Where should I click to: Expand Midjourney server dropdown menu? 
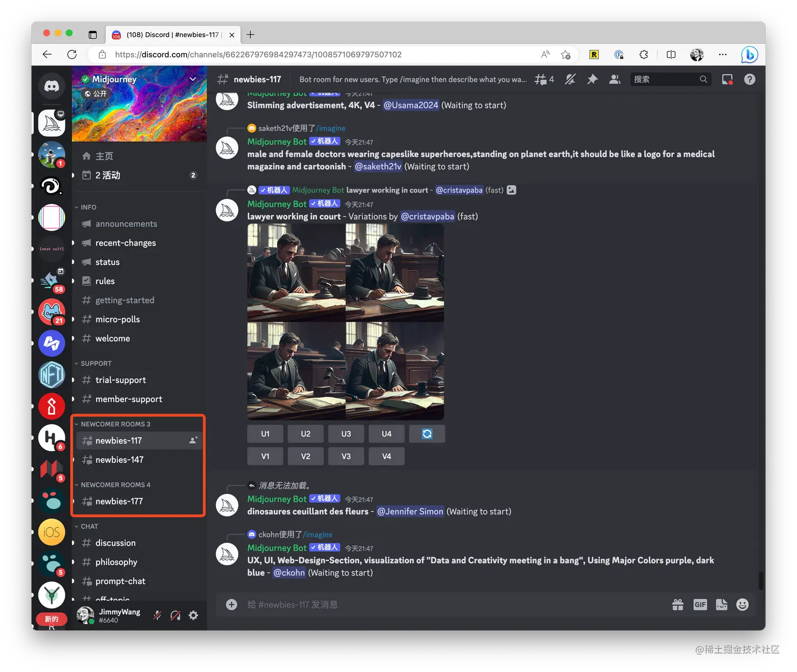(193, 79)
